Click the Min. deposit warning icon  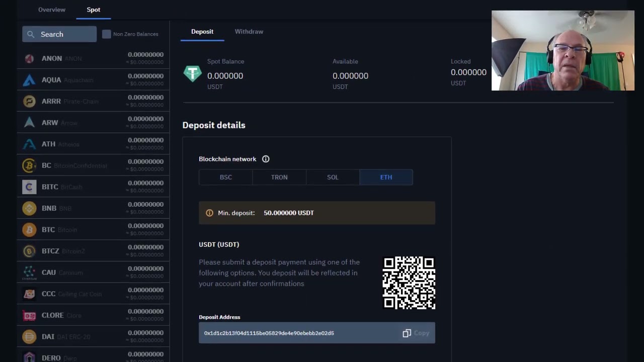pos(209,213)
